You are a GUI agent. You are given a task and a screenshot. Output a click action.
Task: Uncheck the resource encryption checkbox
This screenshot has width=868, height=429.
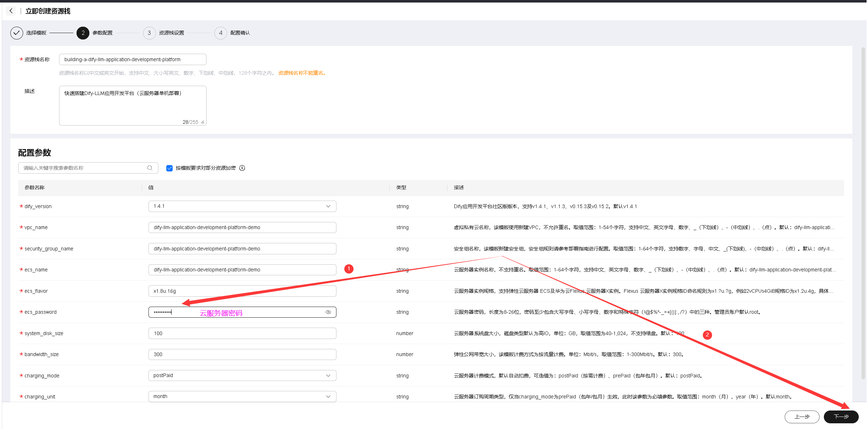[x=169, y=168]
